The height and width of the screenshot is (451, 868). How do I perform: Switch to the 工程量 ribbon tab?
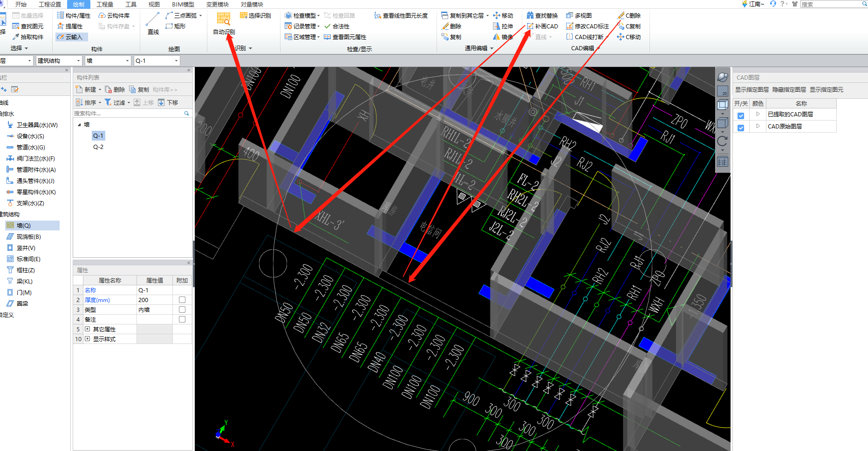[x=105, y=4]
